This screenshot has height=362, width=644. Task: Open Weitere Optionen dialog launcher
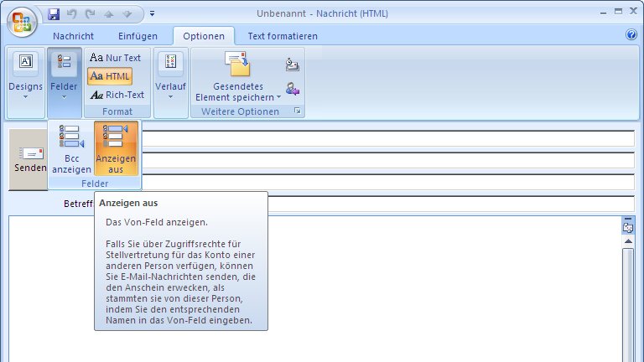click(298, 111)
